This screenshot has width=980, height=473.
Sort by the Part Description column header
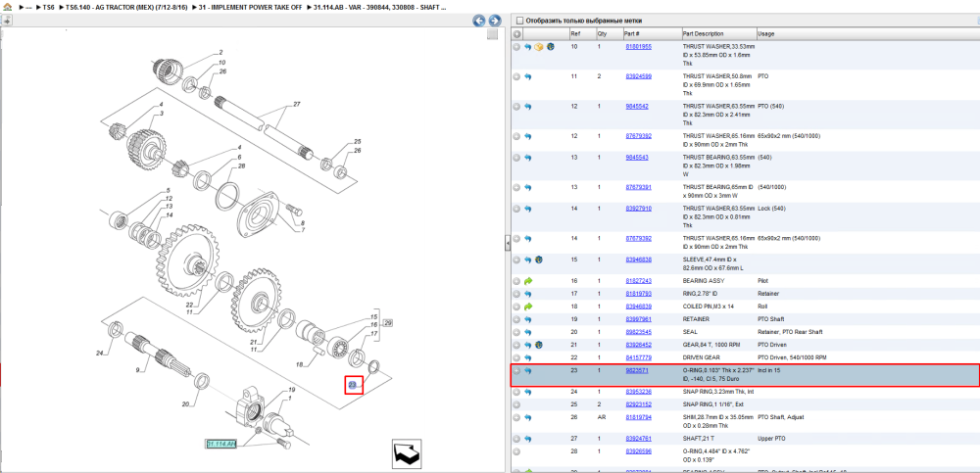click(703, 33)
